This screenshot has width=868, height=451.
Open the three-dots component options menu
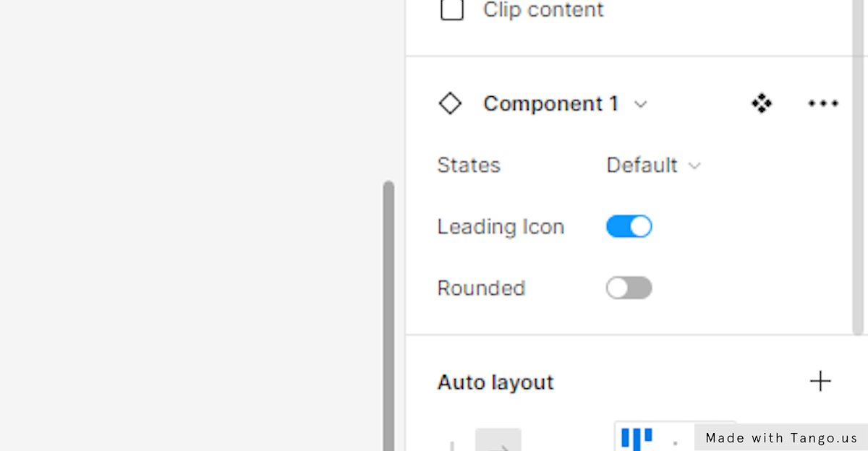coord(823,103)
